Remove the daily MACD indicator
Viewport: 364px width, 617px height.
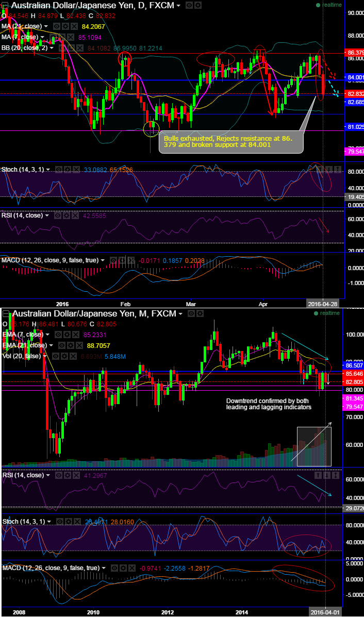[130, 260]
